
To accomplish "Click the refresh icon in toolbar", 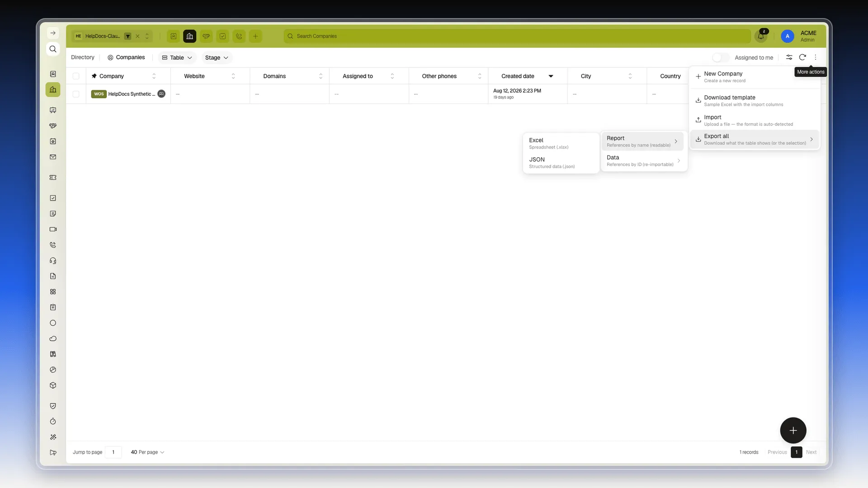I will click(802, 57).
